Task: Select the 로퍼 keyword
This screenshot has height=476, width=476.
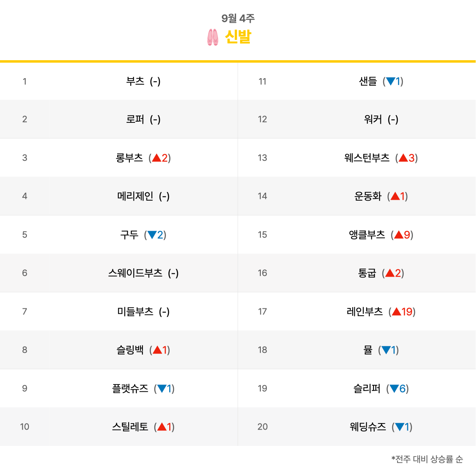Action: coord(135,119)
